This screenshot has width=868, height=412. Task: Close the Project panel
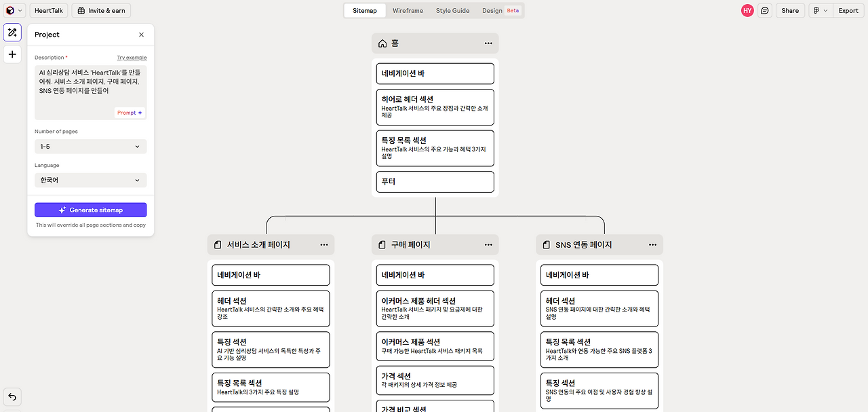141,35
